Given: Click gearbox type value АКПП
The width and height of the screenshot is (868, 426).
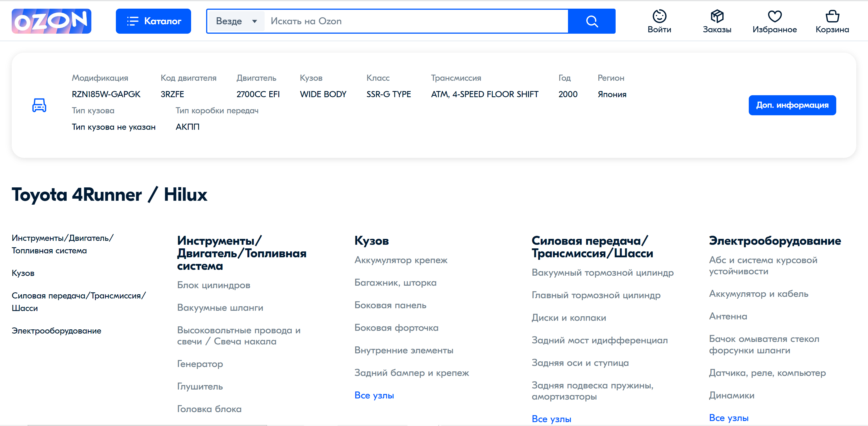Looking at the screenshot, I should click(187, 127).
